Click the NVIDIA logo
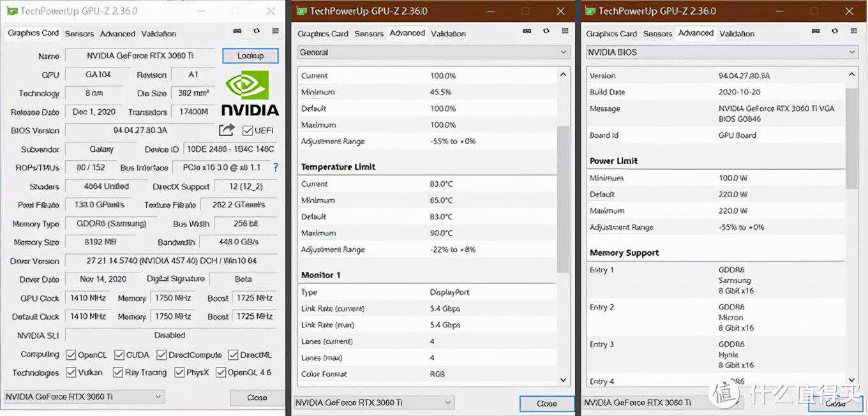This screenshot has height=416, width=868. click(250, 93)
